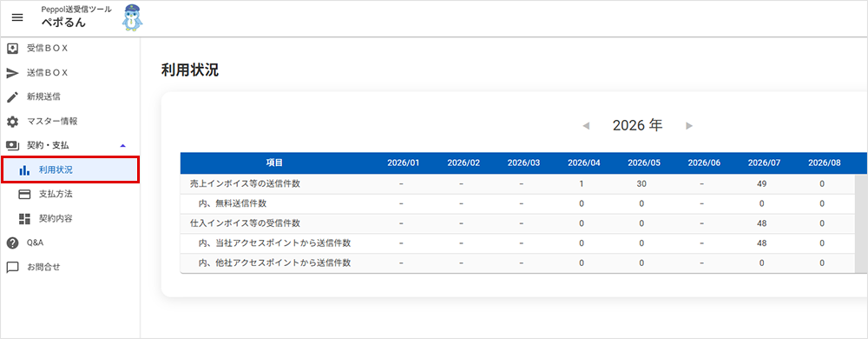Click the マスター情報 gear icon

(12, 122)
